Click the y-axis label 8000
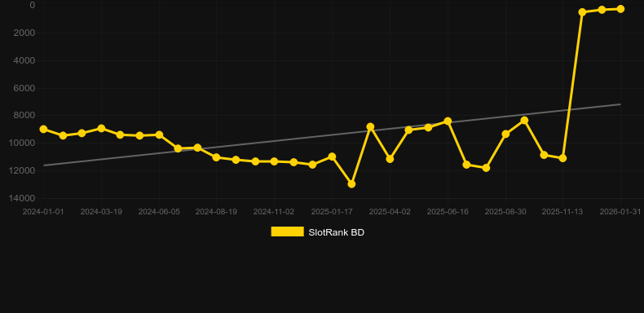 coord(24,116)
